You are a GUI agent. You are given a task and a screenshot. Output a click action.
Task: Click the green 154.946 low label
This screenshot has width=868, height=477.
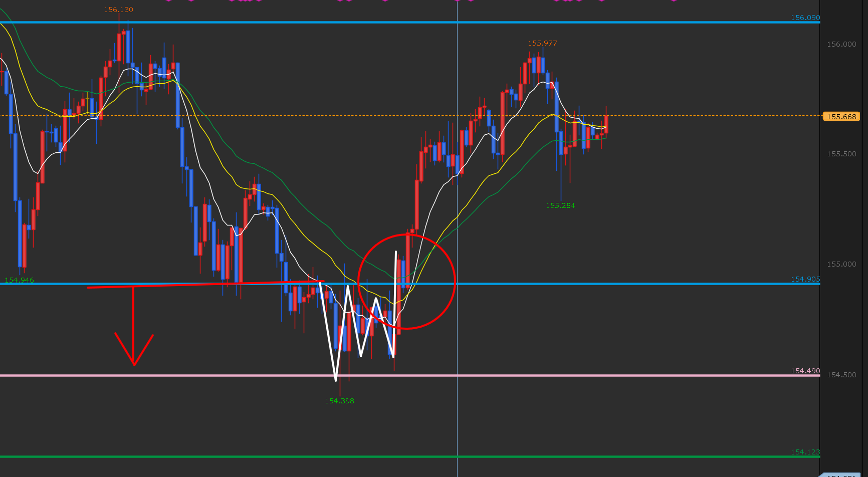pos(19,280)
